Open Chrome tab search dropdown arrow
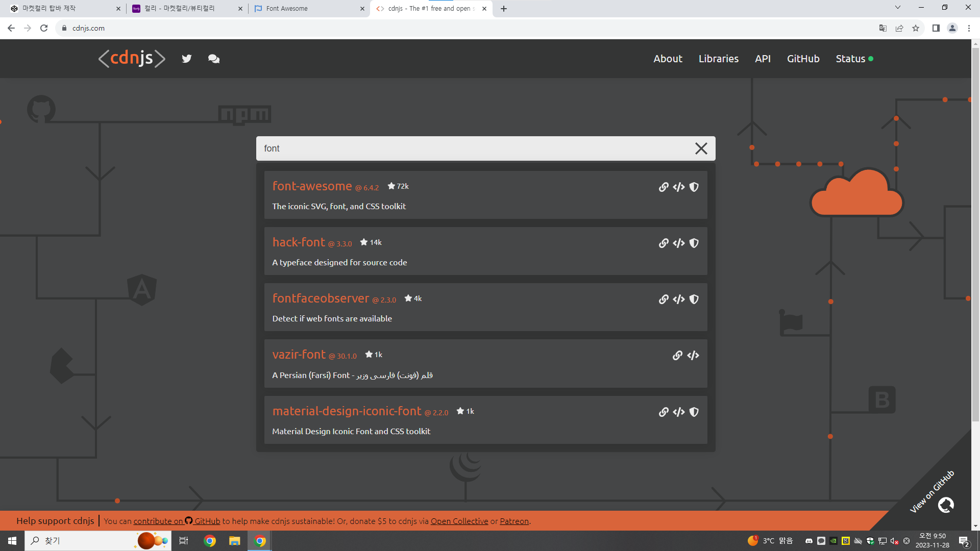The image size is (980, 551). (897, 8)
